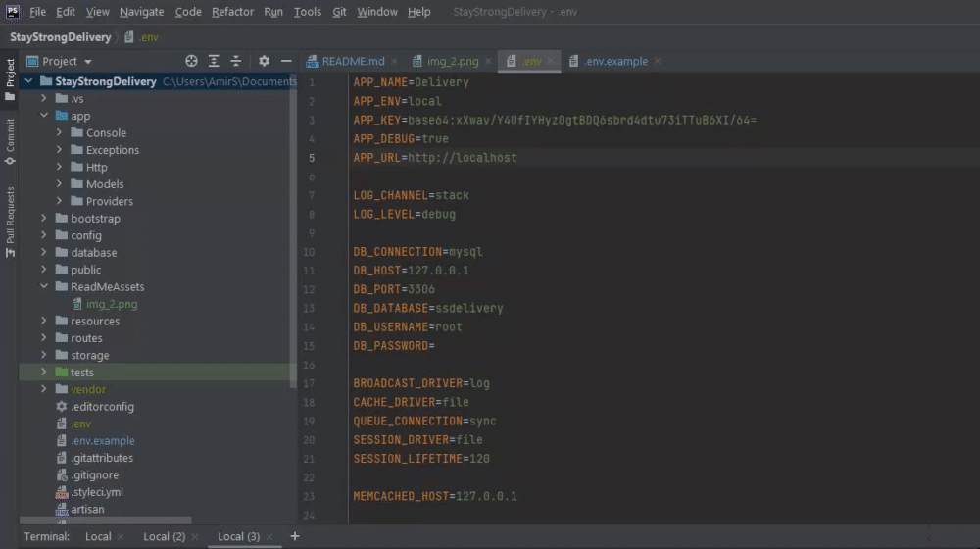Click the Collapse All icon in Project panel

point(236,61)
